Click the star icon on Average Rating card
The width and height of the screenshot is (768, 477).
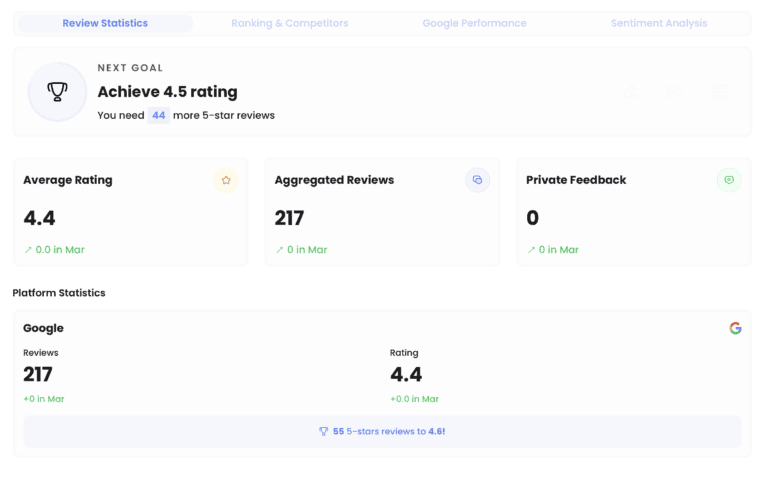pos(226,180)
